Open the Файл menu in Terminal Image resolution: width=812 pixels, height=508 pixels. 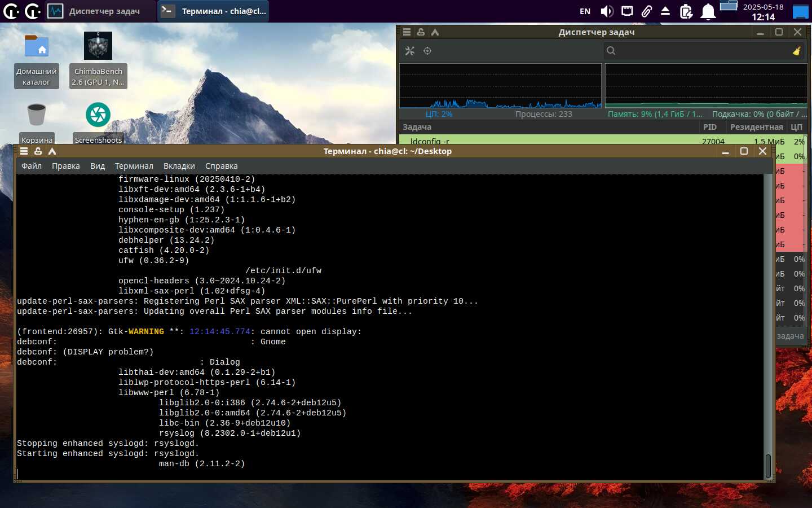pyautogui.click(x=32, y=166)
